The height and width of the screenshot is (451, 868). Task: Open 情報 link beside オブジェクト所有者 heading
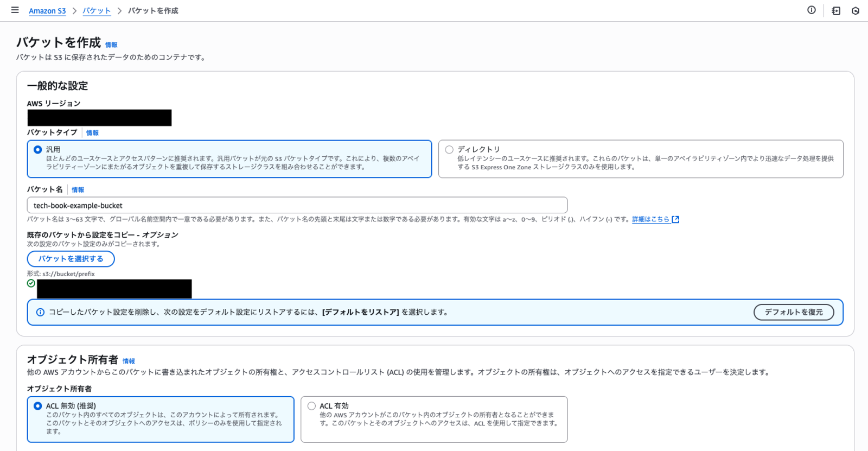click(x=129, y=361)
